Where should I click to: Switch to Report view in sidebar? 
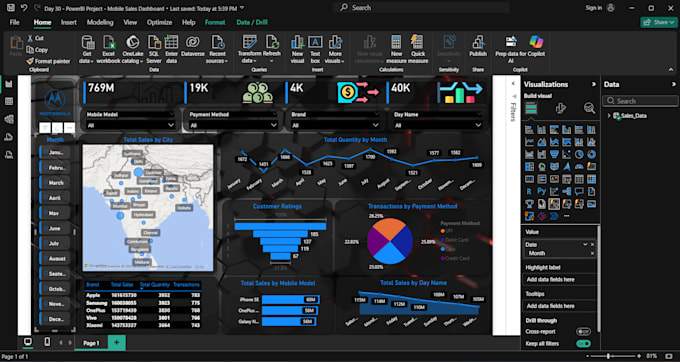[x=9, y=84]
